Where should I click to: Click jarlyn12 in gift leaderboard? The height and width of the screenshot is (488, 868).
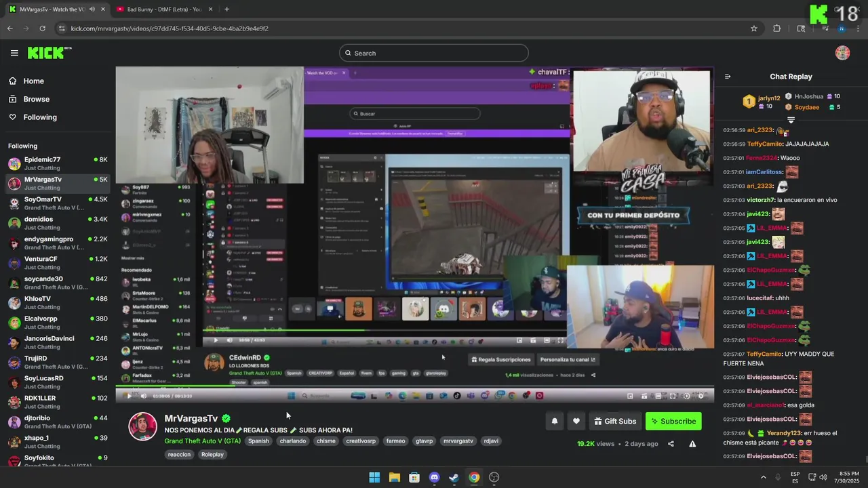pyautogui.click(x=769, y=98)
